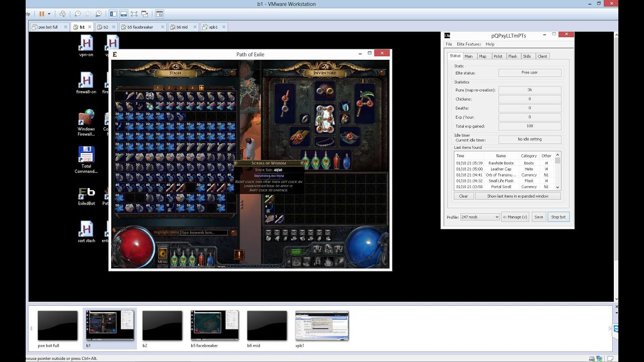This screenshot has width=644, height=362.
Task: Click the Stop bot button
Action: pos(558,217)
